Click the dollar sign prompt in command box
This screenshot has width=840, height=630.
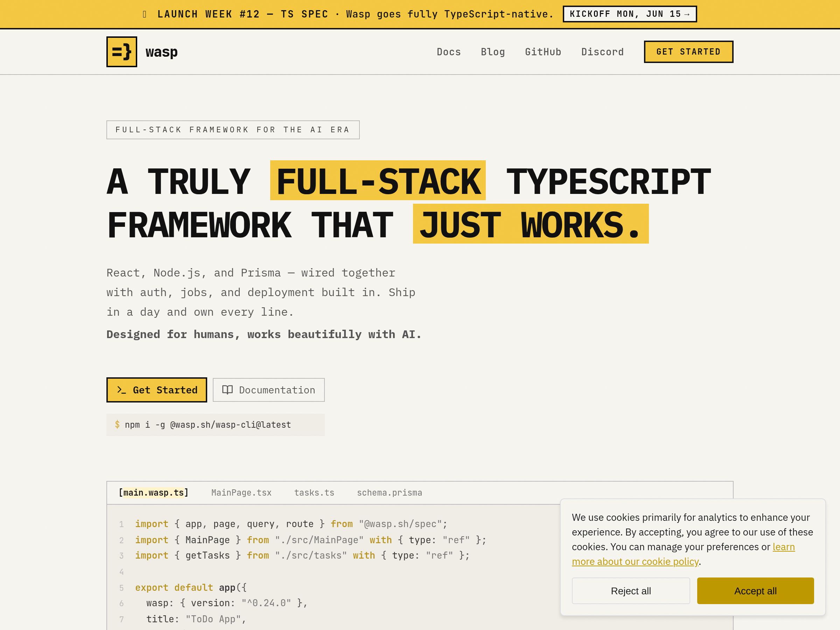pyautogui.click(x=117, y=425)
